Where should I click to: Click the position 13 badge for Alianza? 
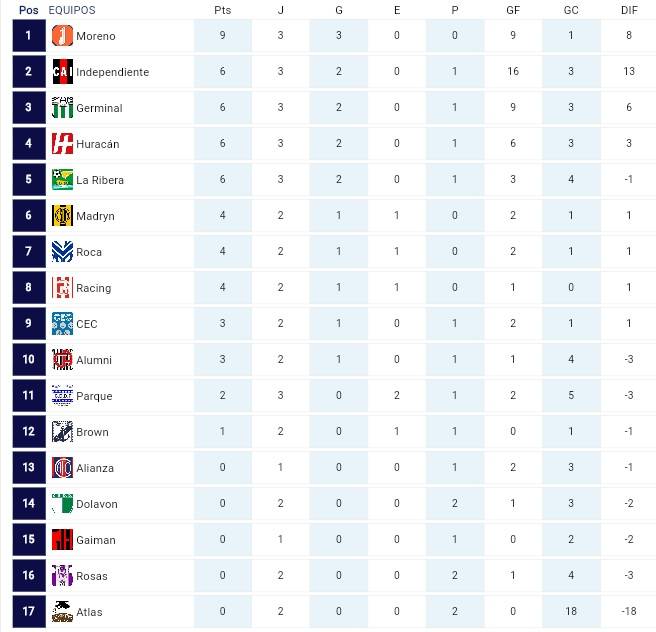click(x=29, y=467)
